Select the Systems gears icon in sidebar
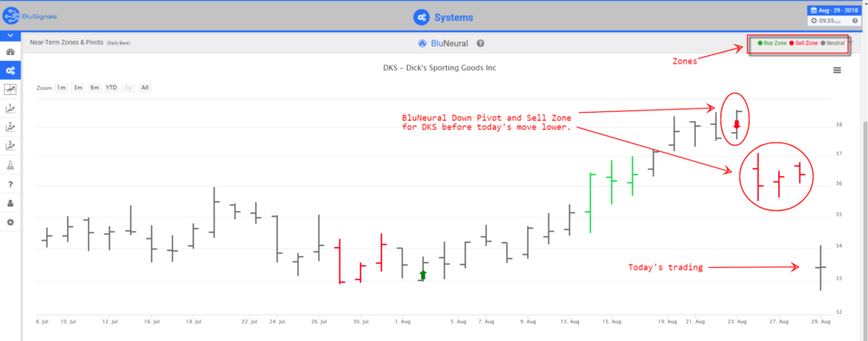The height and width of the screenshot is (341, 868). (10, 70)
